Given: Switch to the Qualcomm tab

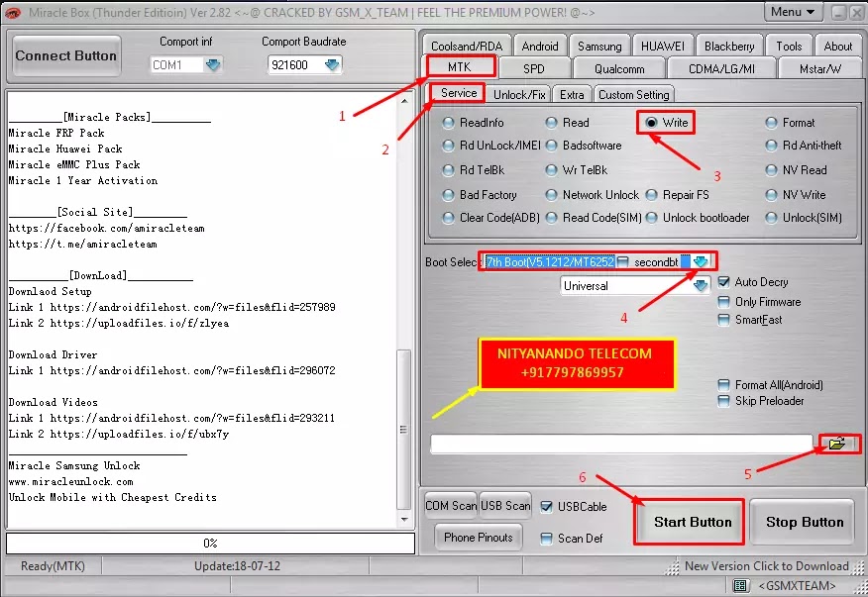Looking at the screenshot, I should click(619, 68).
